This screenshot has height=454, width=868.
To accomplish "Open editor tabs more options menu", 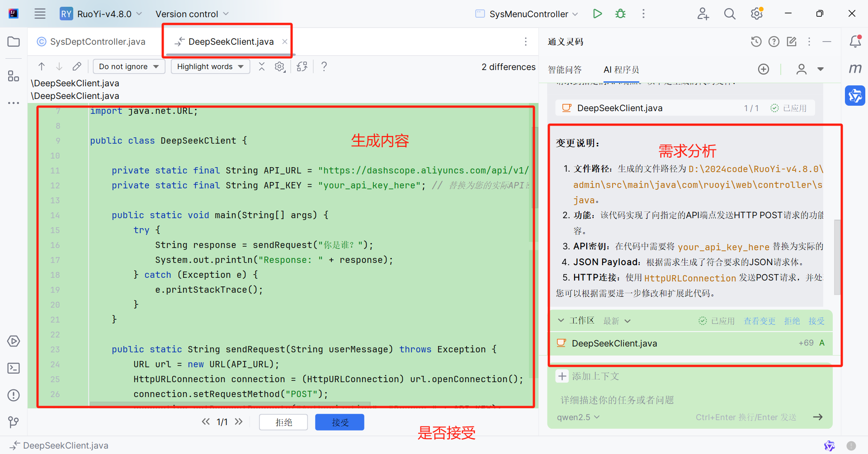I will [526, 42].
